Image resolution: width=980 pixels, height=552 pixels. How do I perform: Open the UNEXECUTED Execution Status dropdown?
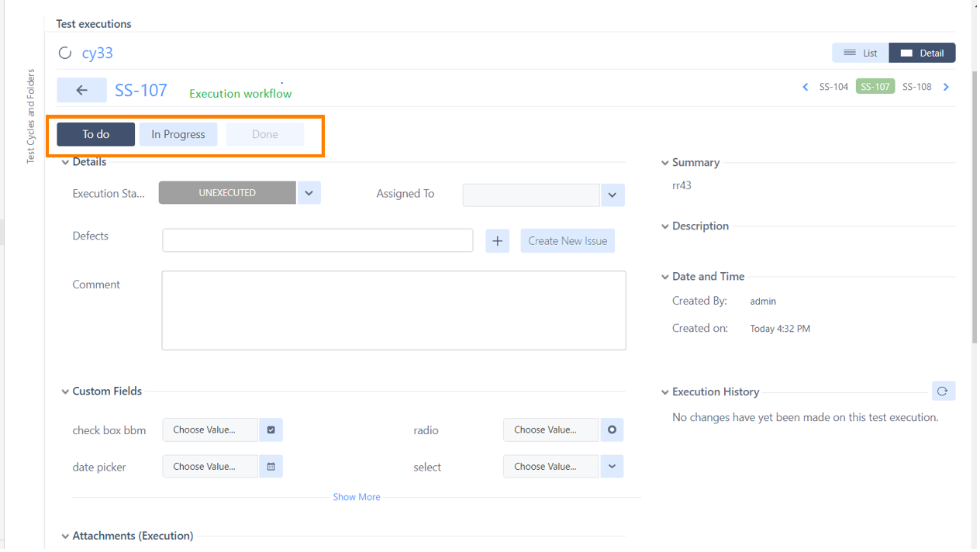pos(309,192)
